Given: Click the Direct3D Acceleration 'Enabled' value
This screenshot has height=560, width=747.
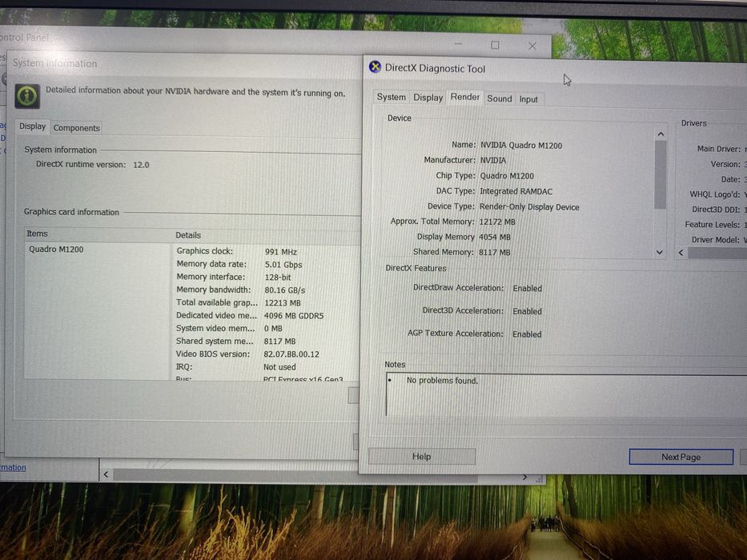Looking at the screenshot, I should (x=527, y=311).
